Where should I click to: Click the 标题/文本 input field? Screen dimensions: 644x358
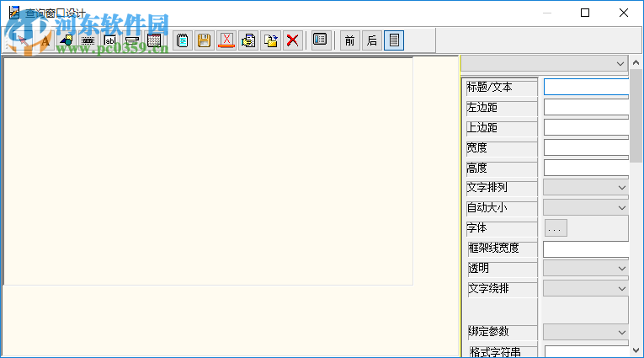586,87
